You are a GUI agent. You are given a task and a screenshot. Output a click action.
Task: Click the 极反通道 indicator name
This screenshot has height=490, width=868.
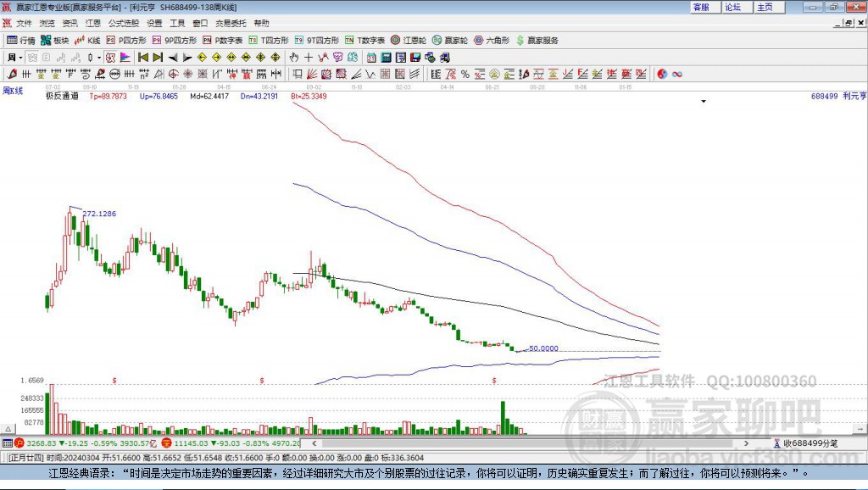click(x=62, y=97)
